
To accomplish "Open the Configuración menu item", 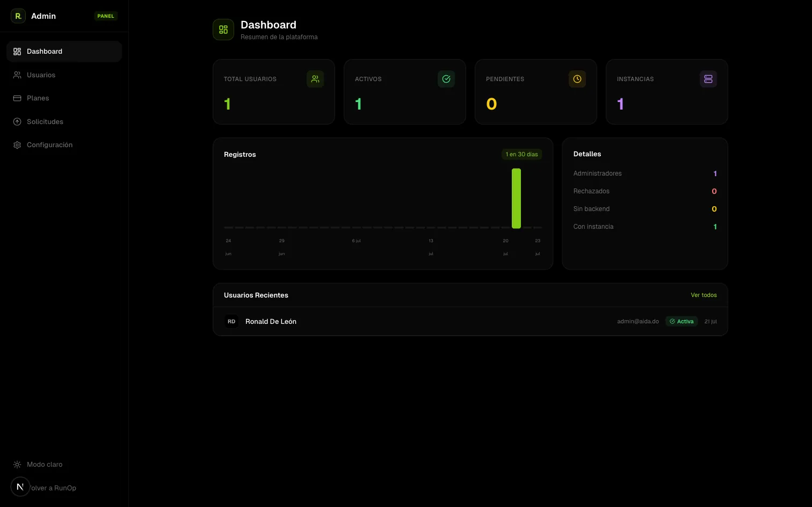I will click(64, 145).
